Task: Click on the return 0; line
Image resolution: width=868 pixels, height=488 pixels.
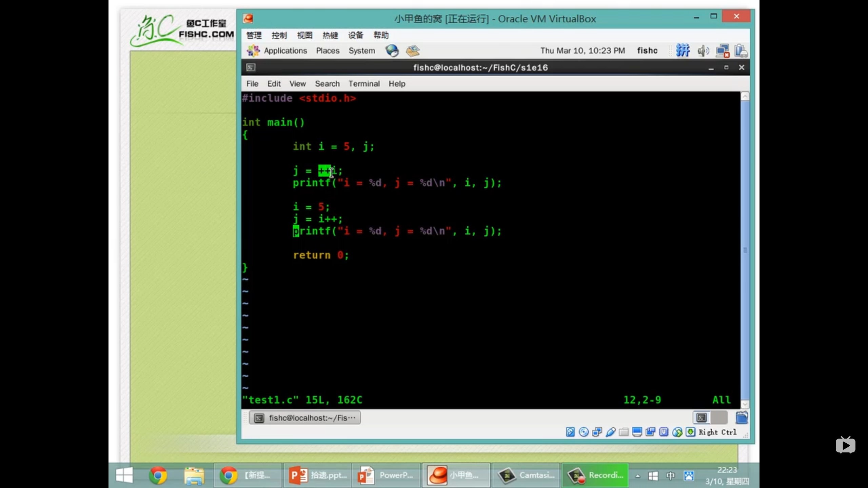Action: (x=321, y=255)
